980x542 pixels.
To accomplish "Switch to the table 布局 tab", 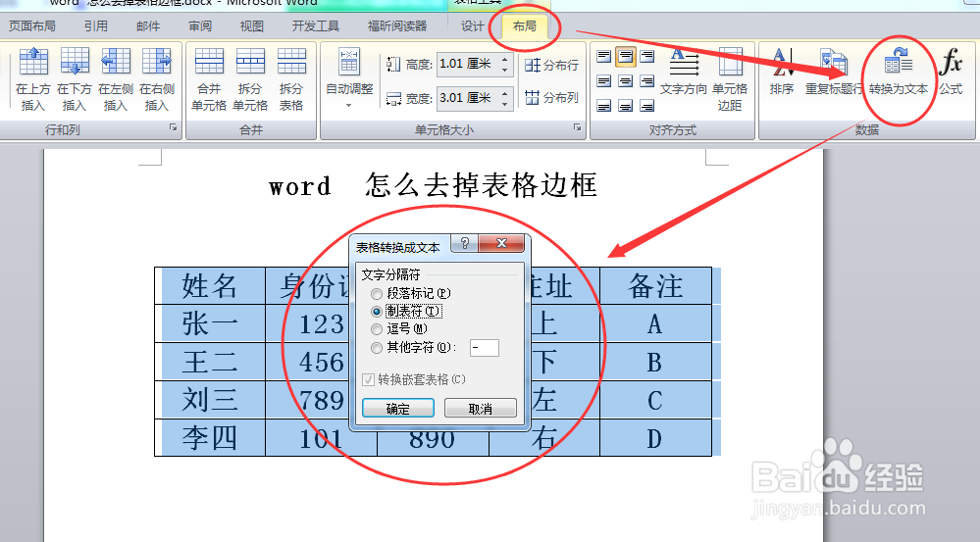I will [525, 26].
